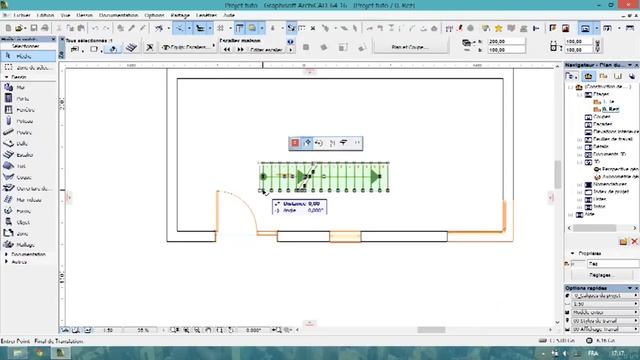
Task: Click the Plan et Coupe... button
Action: tap(411, 47)
